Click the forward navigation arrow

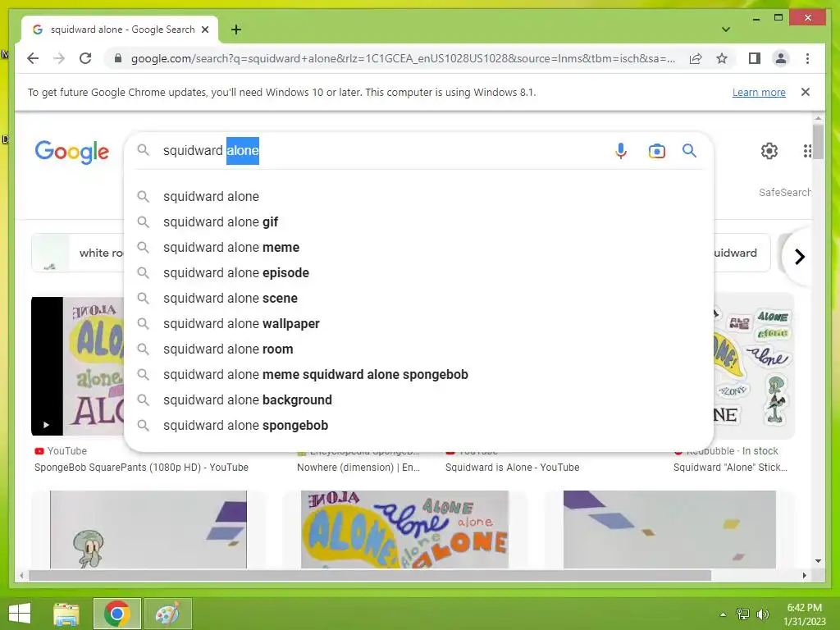point(59,58)
